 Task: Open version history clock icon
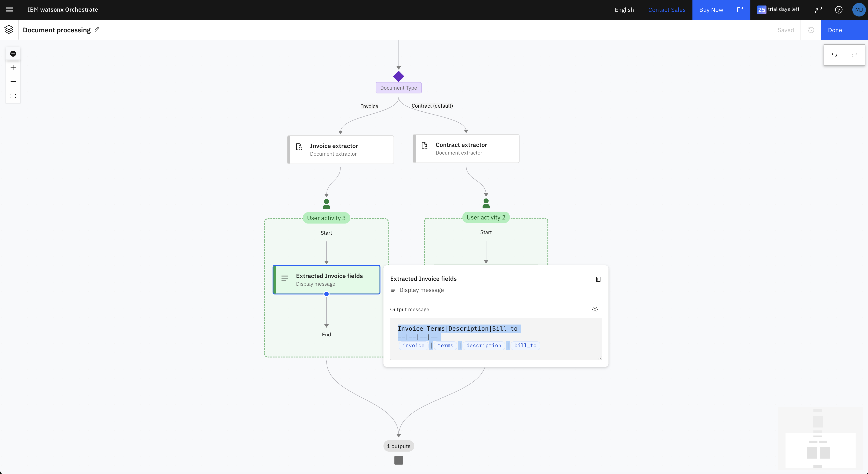click(811, 30)
